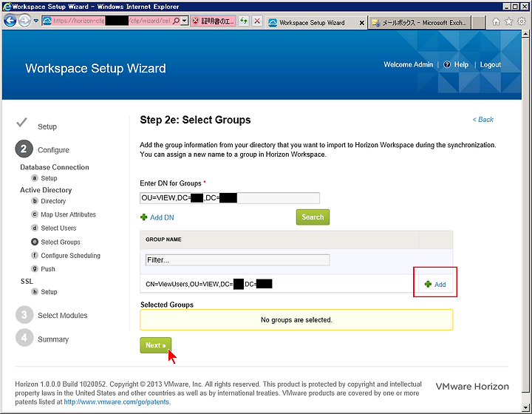
Task: Click the CN=ViewUsers,OU=VIEW group row text
Action: tap(209, 284)
